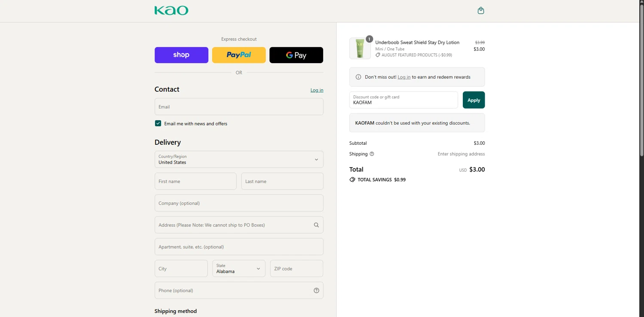Focus the Email input field
This screenshot has width=644, height=317.
[239, 107]
